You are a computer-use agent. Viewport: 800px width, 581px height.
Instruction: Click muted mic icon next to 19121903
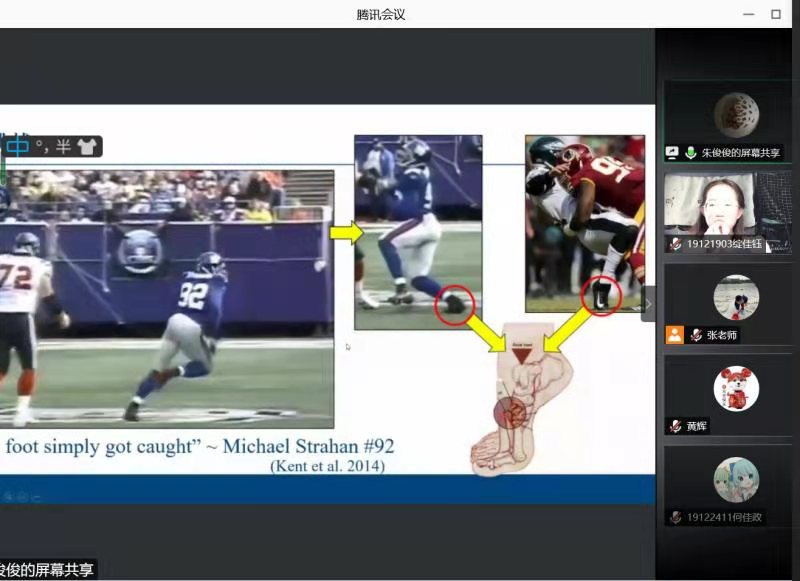tap(676, 244)
